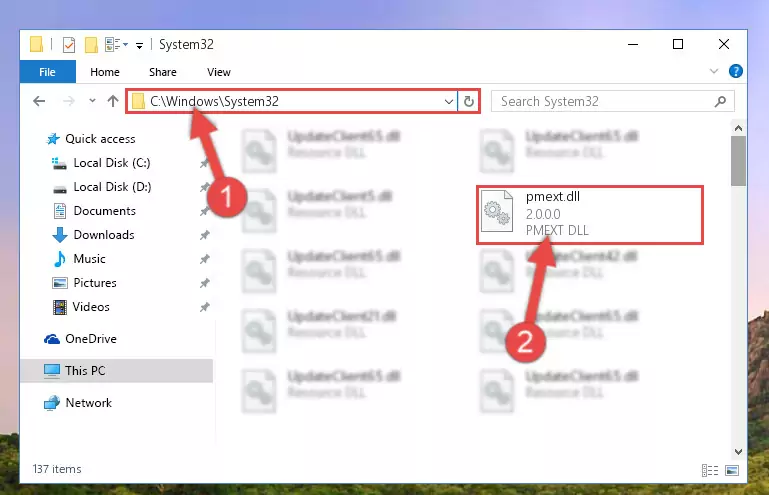
Task: Go forward using the right arrow
Action: click(69, 102)
